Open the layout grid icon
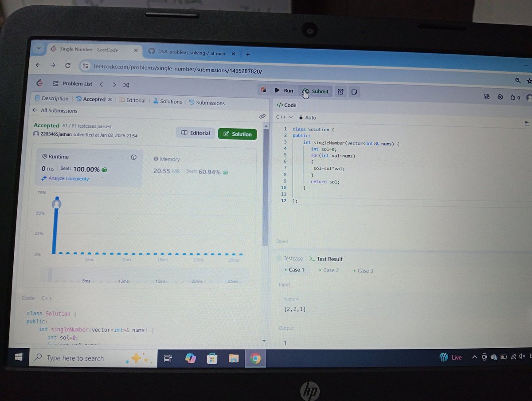This screenshot has width=532, height=401. tap(487, 96)
